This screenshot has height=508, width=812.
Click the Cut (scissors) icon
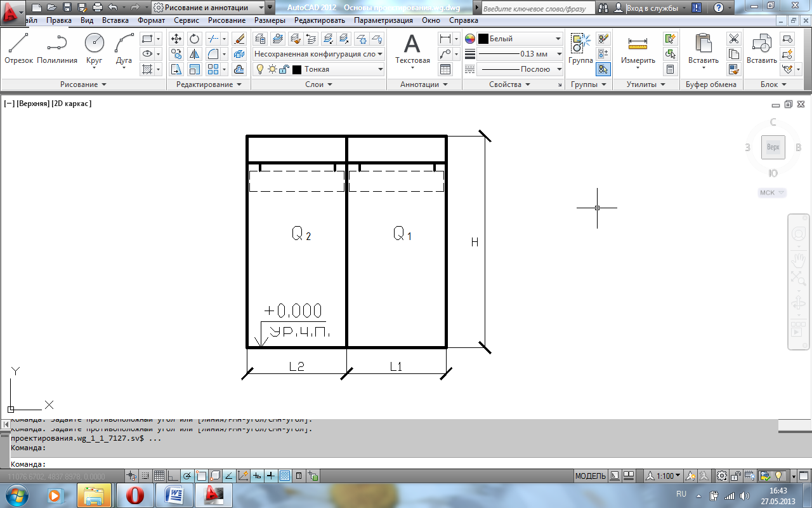click(x=734, y=39)
